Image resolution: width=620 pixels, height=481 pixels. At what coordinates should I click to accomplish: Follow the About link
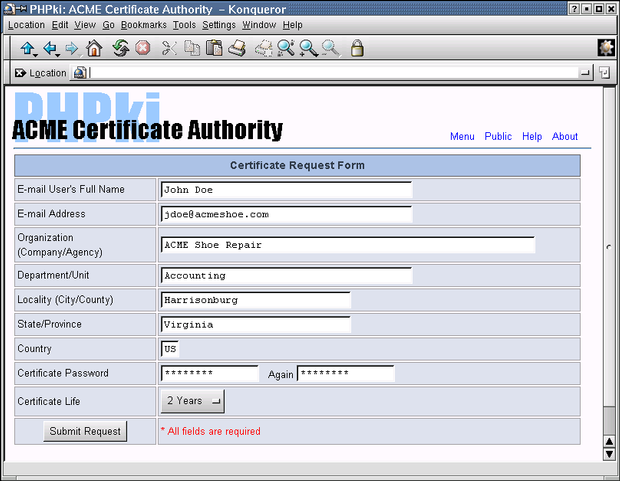[x=565, y=136]
